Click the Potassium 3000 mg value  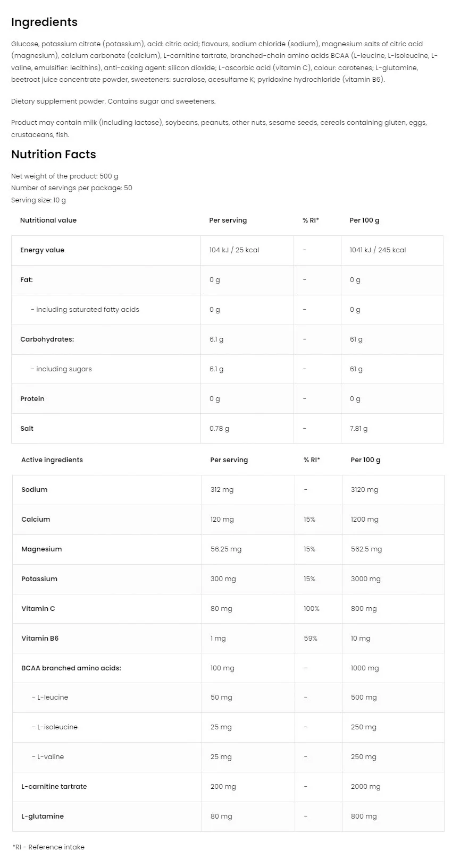365,579
